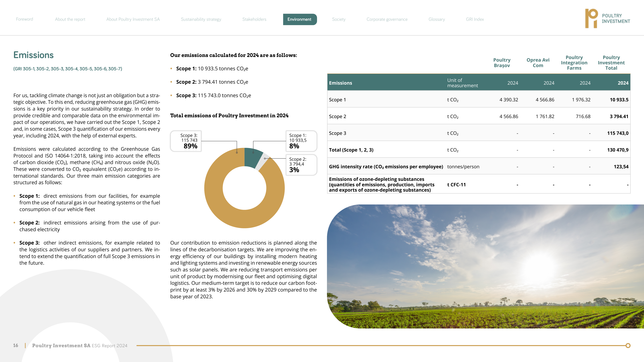The height and width of the screenshot is (362, 644).
Task: Select Poultry Integration Farms column header
Action: (574, 63)
